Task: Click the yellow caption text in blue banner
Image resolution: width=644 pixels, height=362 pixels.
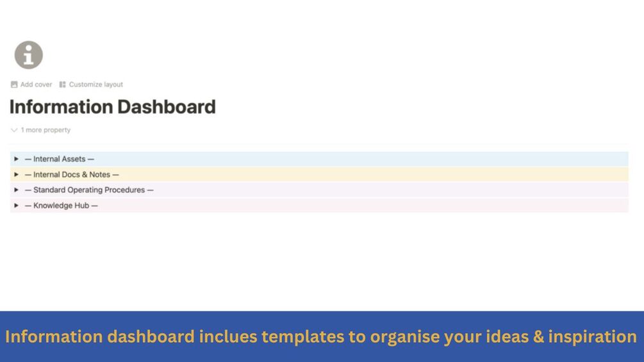Action: [321, 336]
